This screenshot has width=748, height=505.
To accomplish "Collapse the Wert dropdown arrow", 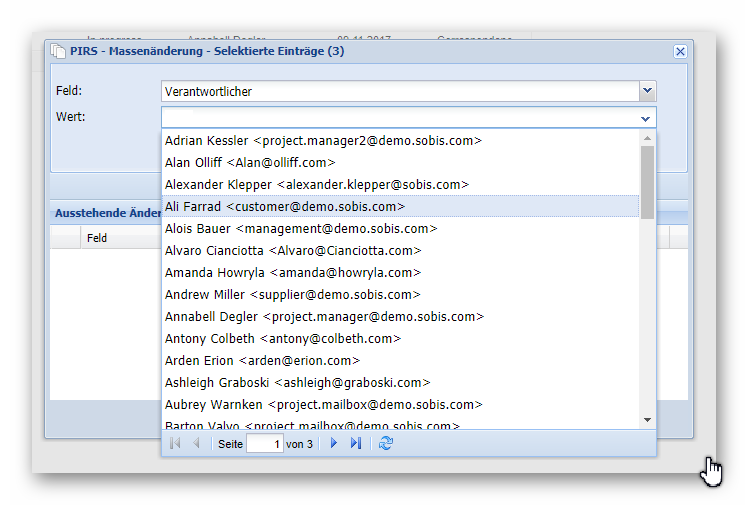I will point(646,118).
